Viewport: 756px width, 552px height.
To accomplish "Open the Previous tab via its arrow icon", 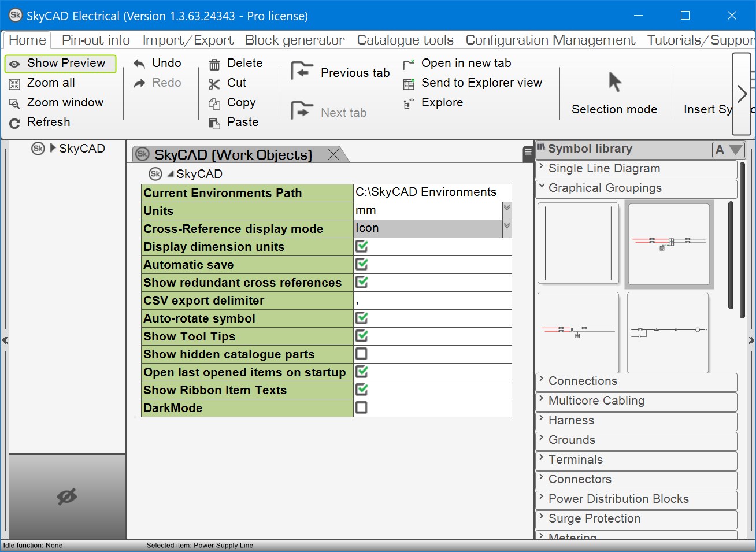I will [x=302, y=71].
